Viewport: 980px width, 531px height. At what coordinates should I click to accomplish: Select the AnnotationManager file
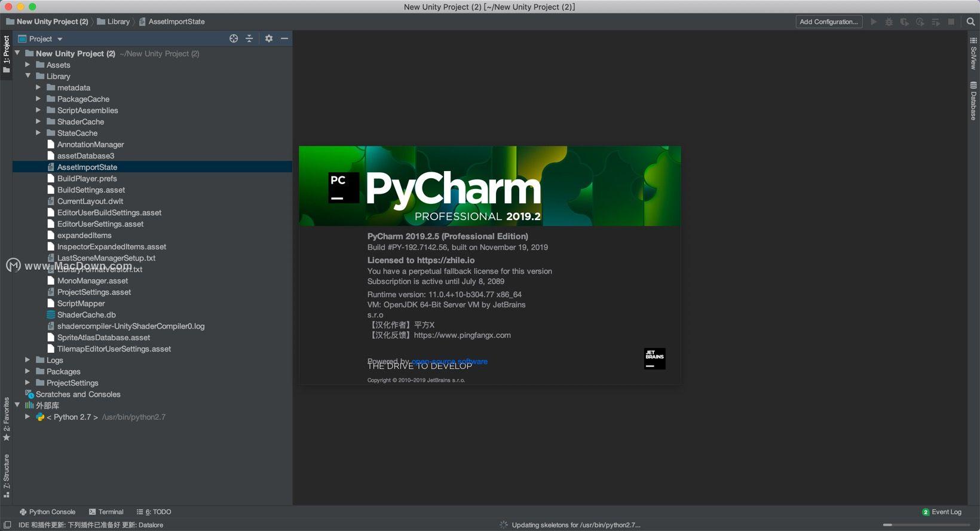click(x=91, y=144)
